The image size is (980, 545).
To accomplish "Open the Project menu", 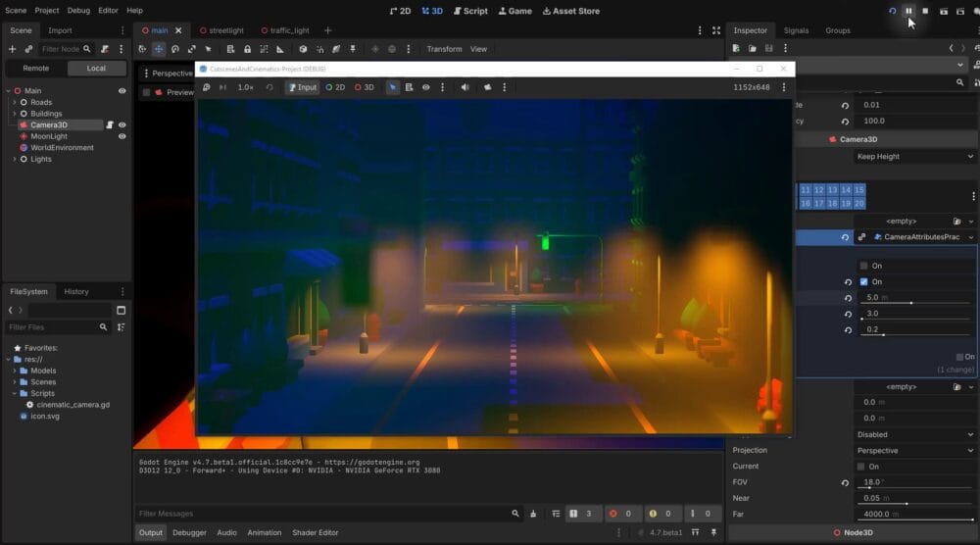I will [x=47, y=11].
